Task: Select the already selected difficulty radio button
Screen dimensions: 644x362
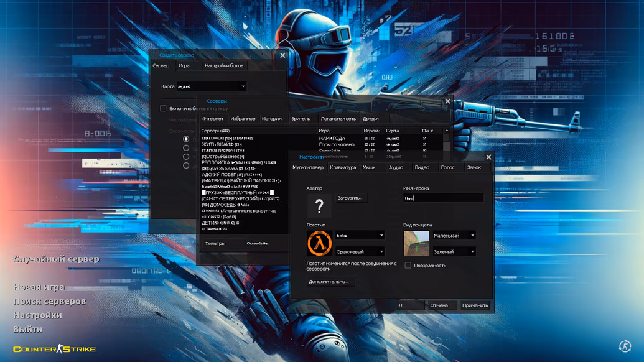Action: pos(186,139)
